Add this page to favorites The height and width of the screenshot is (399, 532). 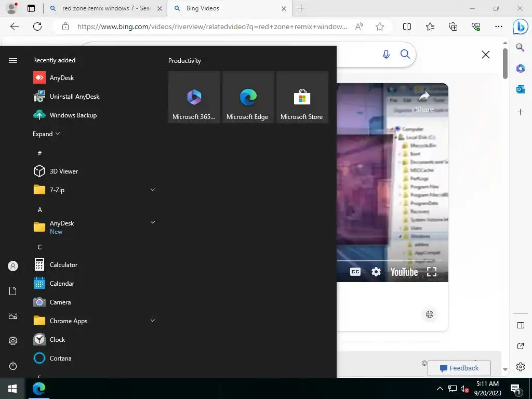tap(380, 26)
